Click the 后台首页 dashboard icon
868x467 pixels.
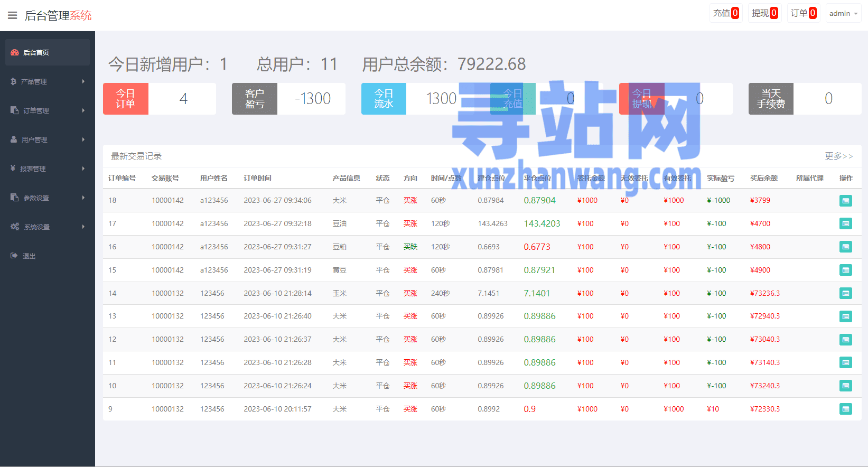15,52
